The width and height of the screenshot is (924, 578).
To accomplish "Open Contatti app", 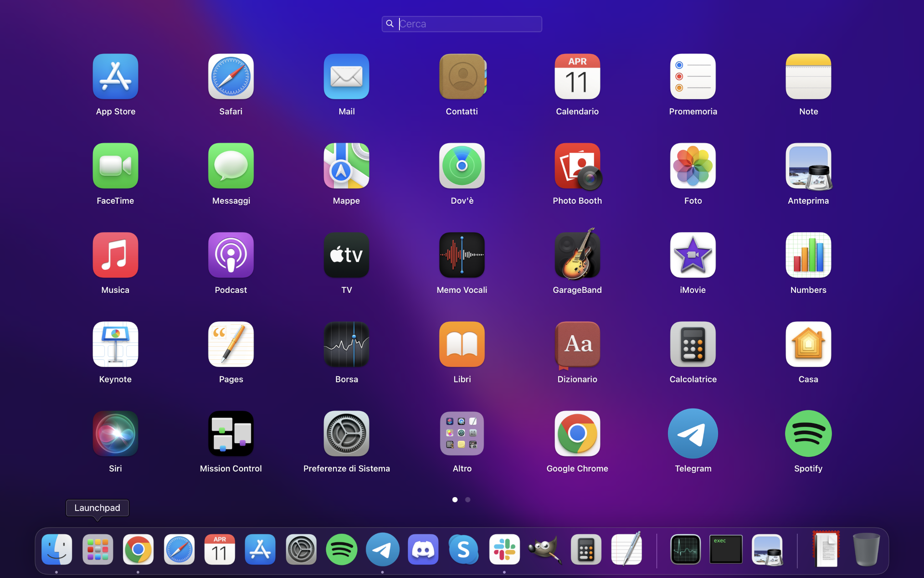I will 462,77.
